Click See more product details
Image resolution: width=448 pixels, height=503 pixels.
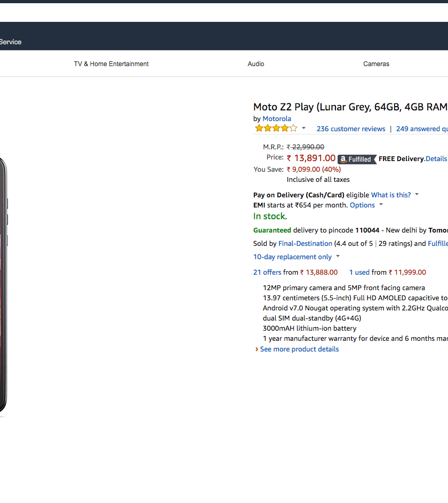point(299,349)
